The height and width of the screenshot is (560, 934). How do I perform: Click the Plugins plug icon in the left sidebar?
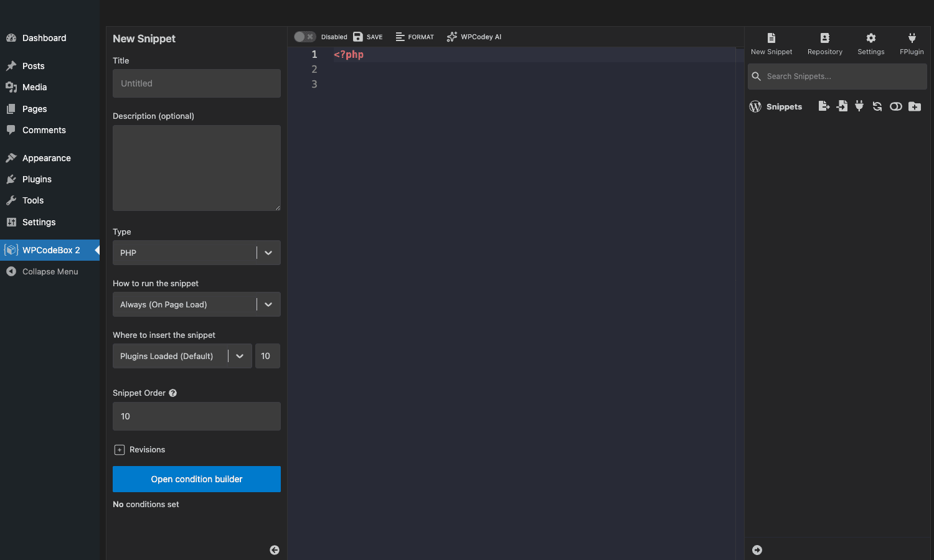11,179
